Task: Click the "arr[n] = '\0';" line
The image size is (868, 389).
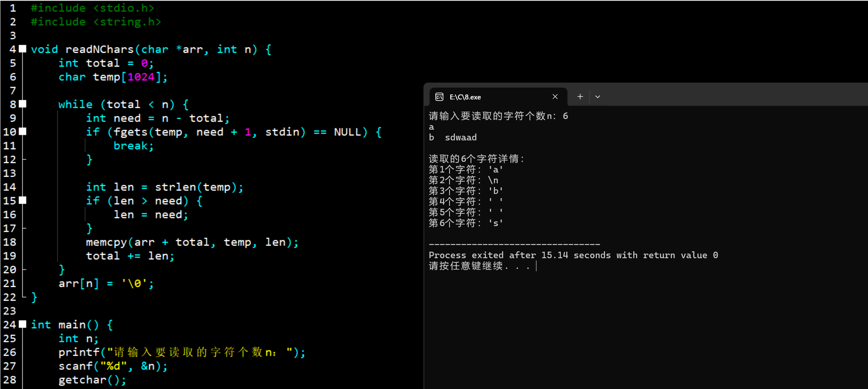Action: pyautogui.click(x=106, y=283)
